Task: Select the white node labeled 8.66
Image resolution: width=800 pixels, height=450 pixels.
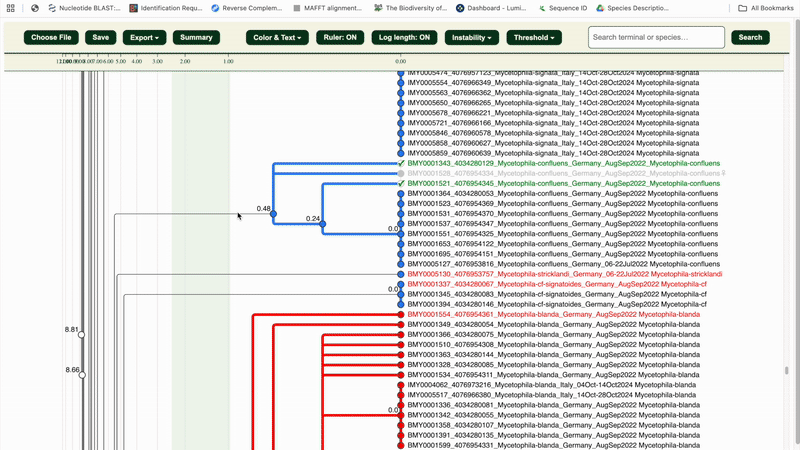Action: coord(82,375)
